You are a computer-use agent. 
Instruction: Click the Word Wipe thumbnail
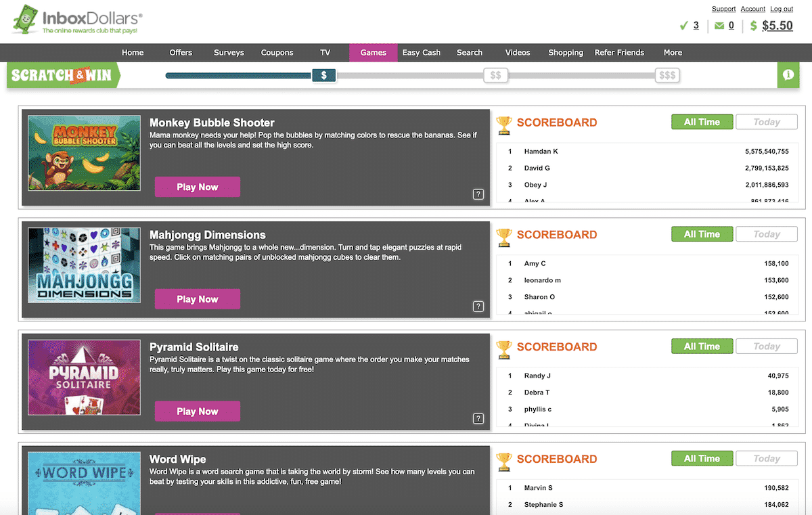[x=84, y=483]
